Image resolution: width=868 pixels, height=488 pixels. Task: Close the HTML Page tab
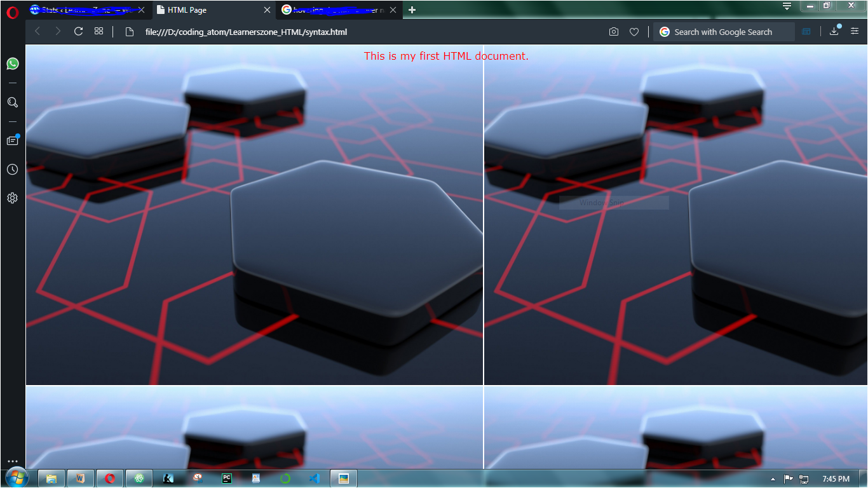267,10
